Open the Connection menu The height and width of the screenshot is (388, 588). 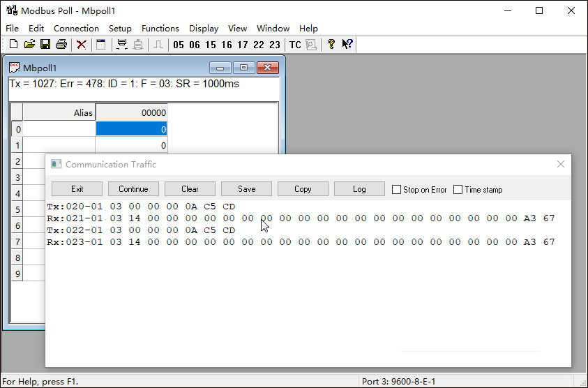click(76, 29)
